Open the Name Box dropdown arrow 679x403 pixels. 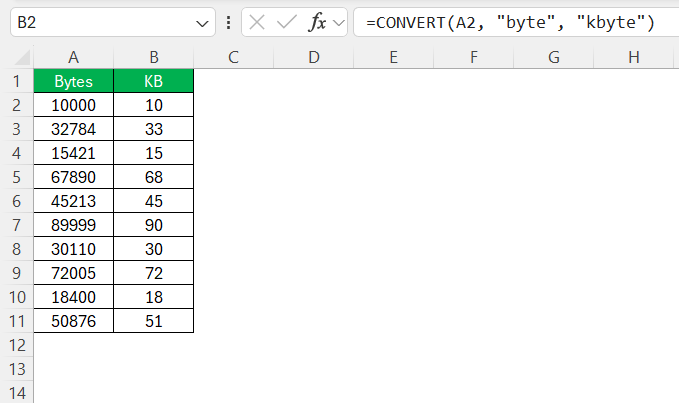202,23
